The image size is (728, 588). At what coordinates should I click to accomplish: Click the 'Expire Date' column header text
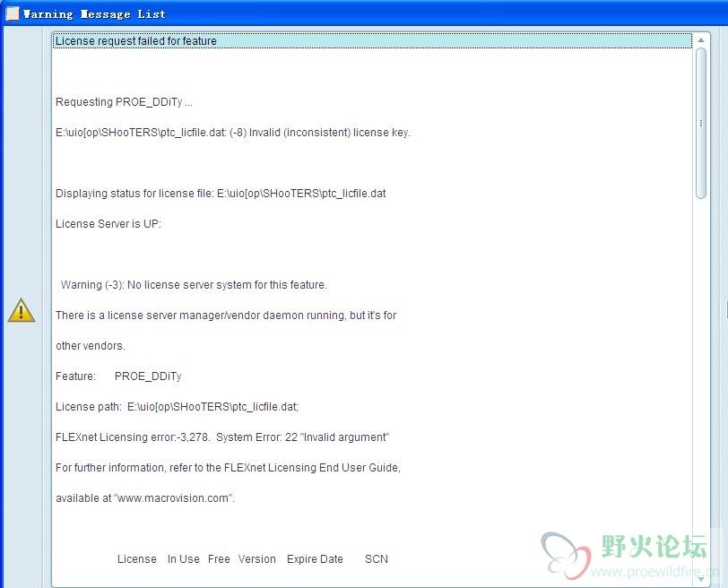pos(315,559)
